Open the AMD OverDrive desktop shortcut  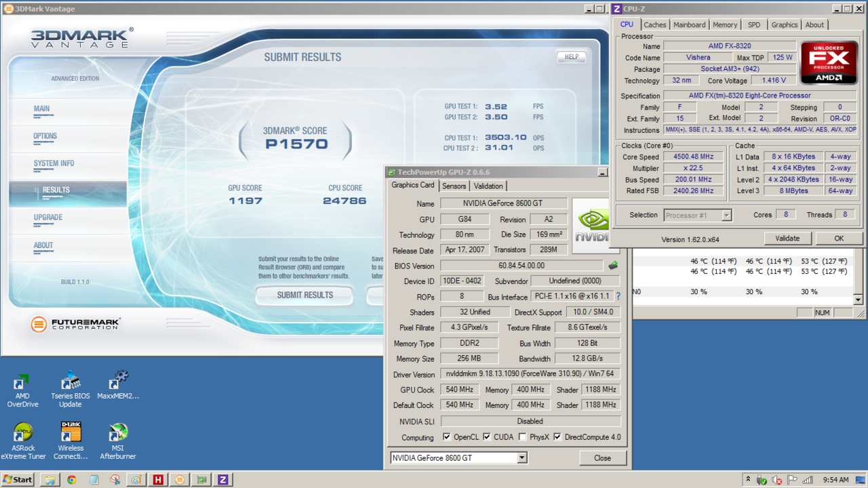coord(22,391)
